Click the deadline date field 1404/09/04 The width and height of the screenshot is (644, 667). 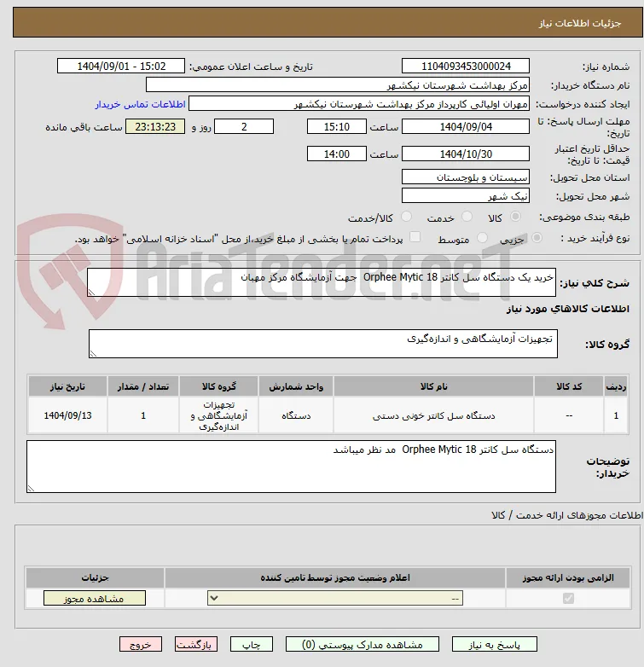pyautogui.click(x=466, y=127)
